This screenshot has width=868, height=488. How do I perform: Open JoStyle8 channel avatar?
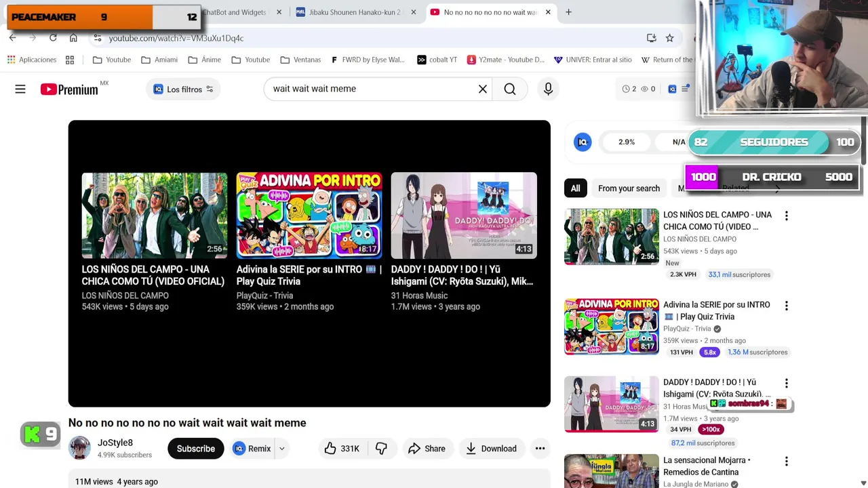(79, 448)
